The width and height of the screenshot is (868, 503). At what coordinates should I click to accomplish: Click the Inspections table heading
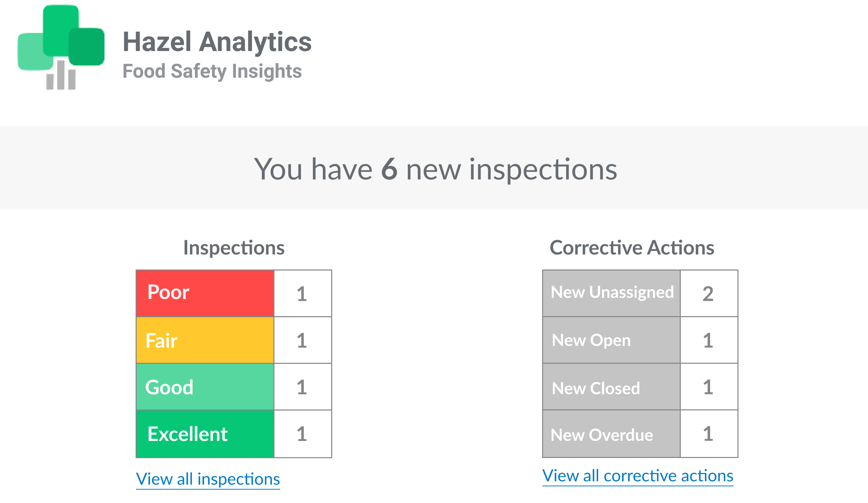tap(234, 247)
